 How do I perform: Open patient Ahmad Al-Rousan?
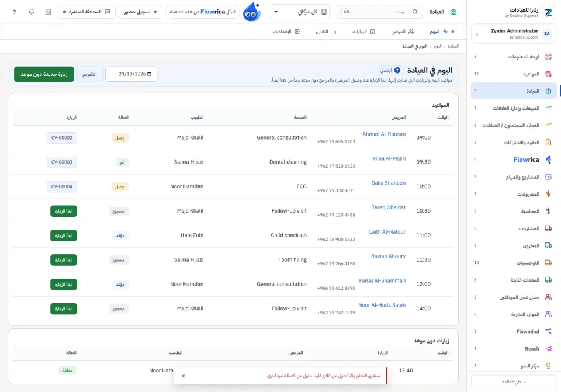tap(384, 134)
